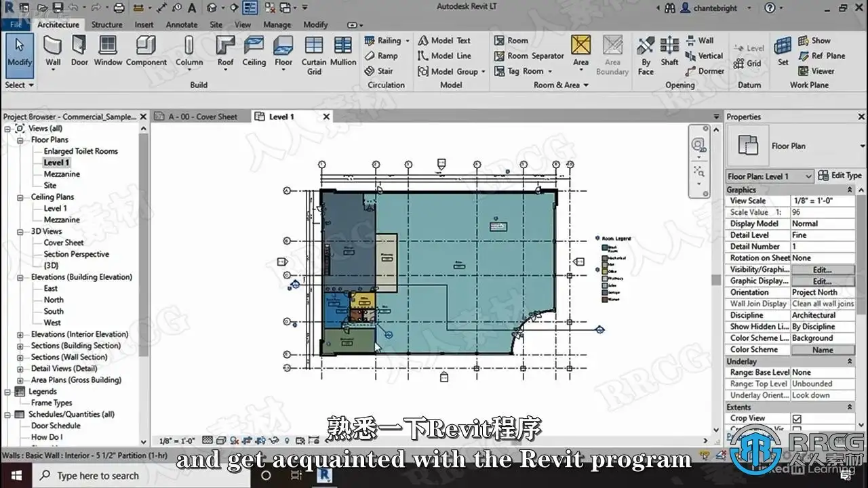Pick the Mullion tool
The width and height of the screenshot is (868, 488).
pos(343,52)
